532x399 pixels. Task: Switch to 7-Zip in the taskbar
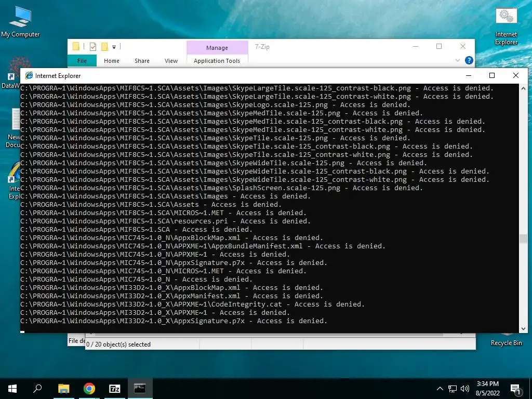point(115,389)
